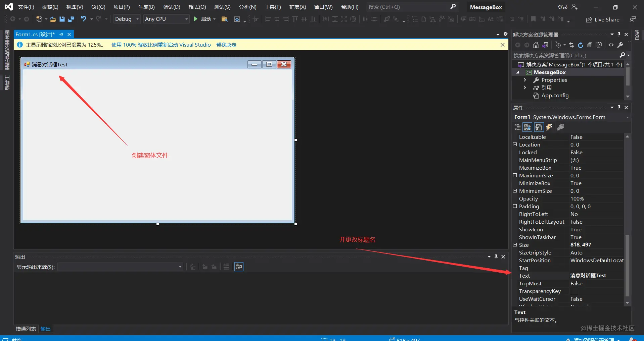Image resolution: width=644 pixels, height=341 pixels.
Task: Click the Property Pages key icon
Action: click(560, 127)
